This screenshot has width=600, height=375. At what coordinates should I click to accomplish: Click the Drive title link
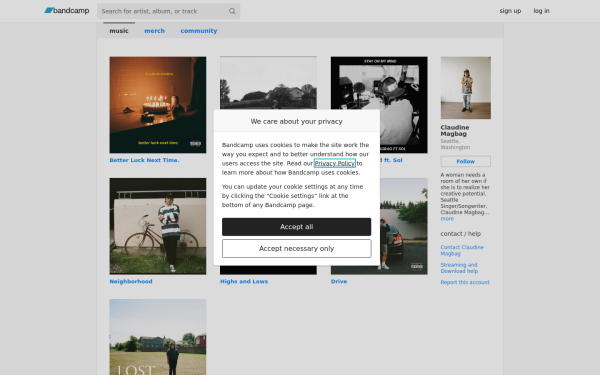tap(339, 281)
